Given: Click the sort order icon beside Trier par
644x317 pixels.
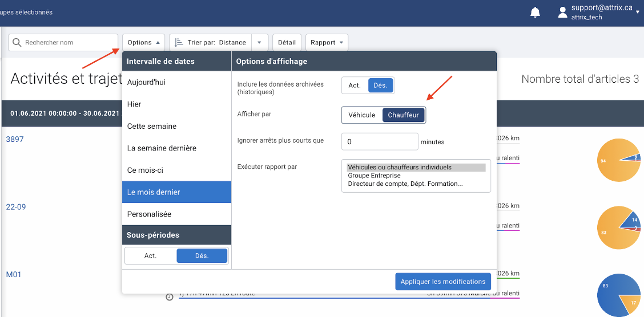Looking at the screenshot, I should pyautogui.click(x=179, y=42).
